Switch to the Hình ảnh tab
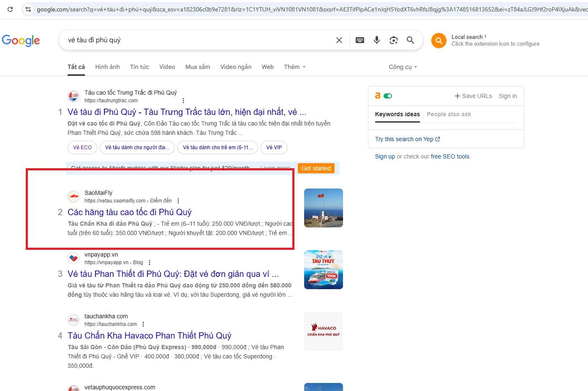The width and height of the screenshot is (588, 391). click(x=107, y=67)
